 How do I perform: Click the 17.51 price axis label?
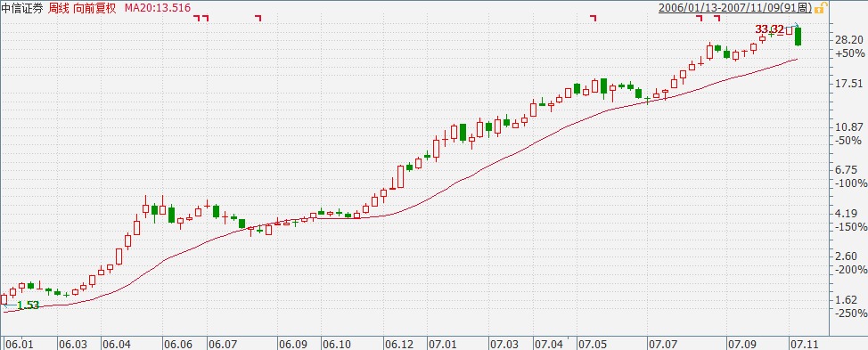tap(848, 84)
